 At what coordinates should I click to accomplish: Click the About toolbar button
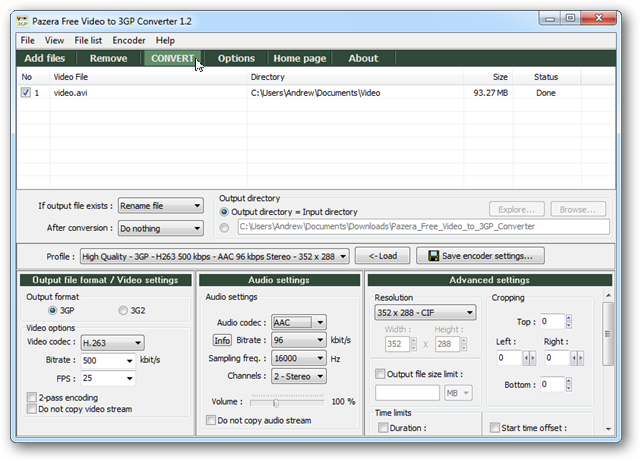coord(363,59)
